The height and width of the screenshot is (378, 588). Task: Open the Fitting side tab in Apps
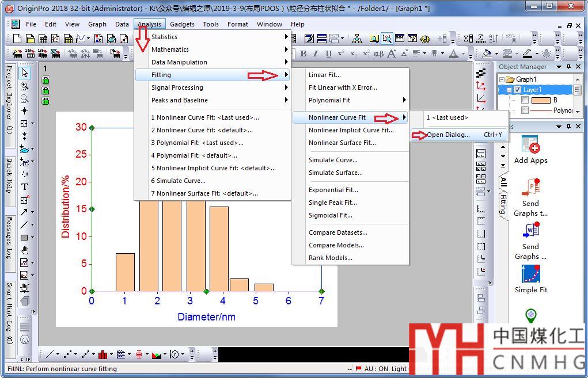(x=503, y=204)
